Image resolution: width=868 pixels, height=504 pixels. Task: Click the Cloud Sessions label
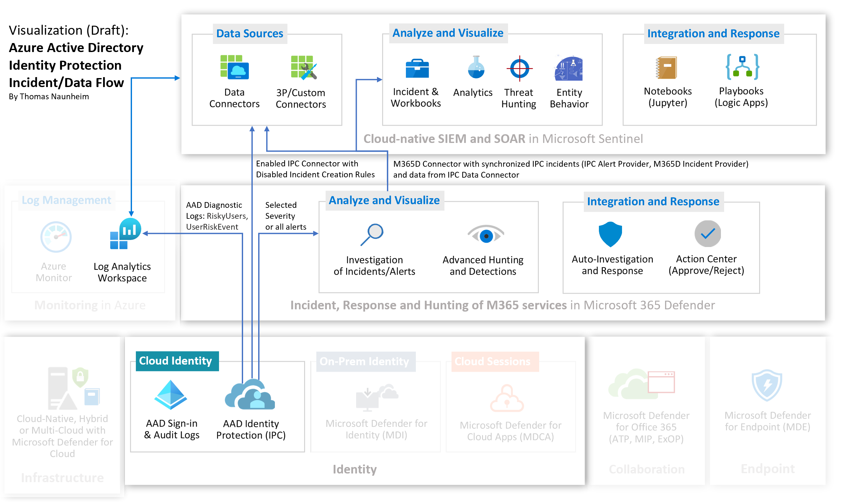coord(495,362)
